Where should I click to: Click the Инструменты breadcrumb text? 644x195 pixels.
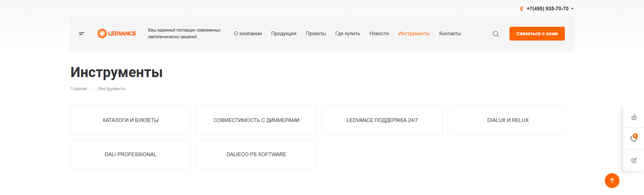[x=112, y=89]
